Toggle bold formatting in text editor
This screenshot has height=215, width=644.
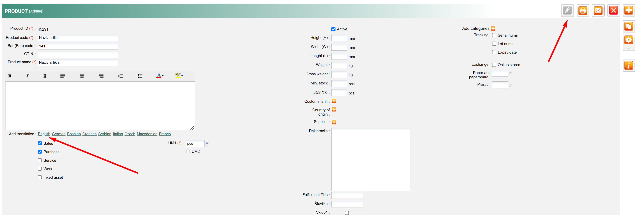tap(10, 76)
